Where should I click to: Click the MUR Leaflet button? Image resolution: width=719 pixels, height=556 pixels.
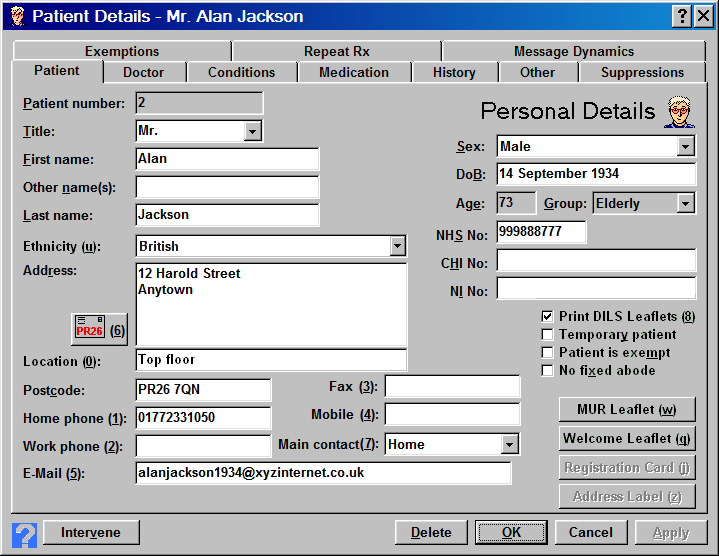click(x=627, y=409)
